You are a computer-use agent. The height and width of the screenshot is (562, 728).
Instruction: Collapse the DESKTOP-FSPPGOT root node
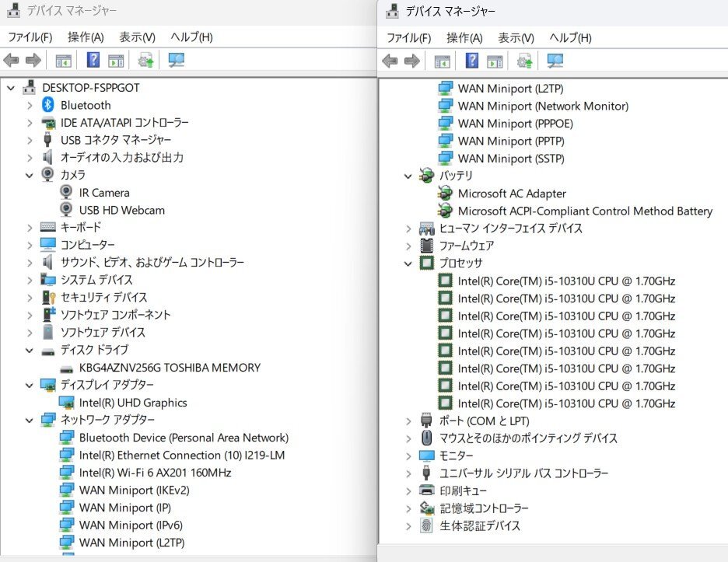click(11, 88)
